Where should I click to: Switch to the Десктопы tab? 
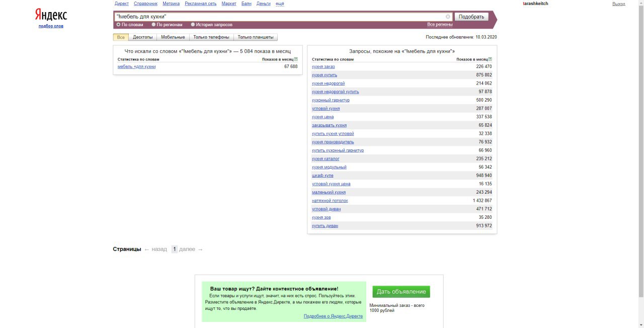(x=143, y=37)
